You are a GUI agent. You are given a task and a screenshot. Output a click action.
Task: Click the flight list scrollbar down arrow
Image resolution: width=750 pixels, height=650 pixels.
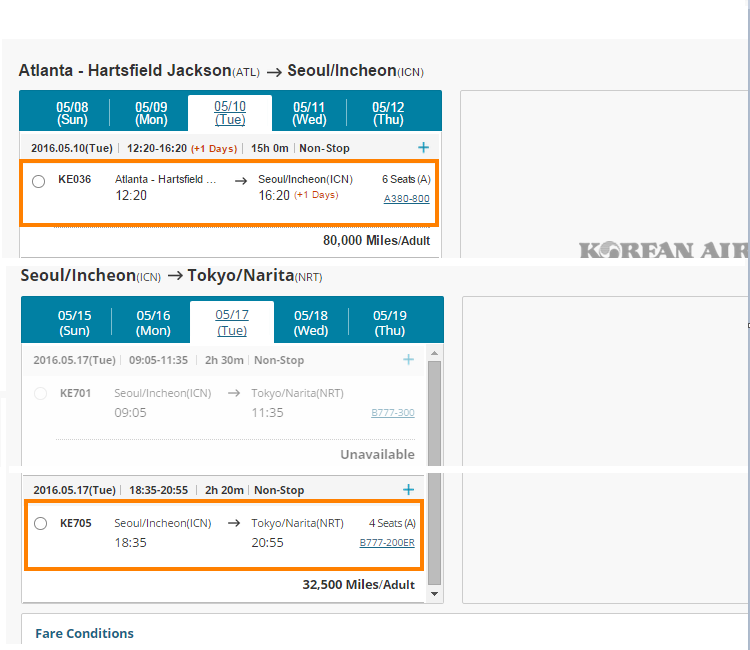pos(434,594)
